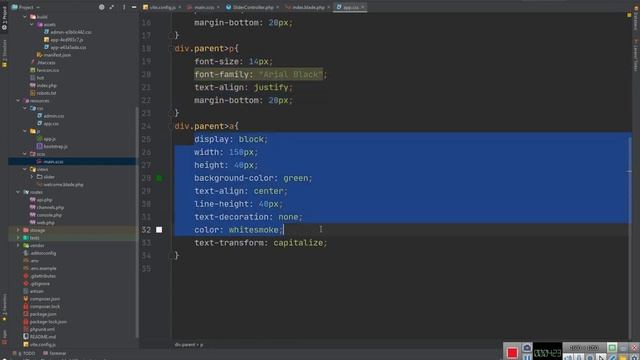Screen dimensions: 640x360
Task: Close the main.scss editor tab
Action: (x=218, y=7)
